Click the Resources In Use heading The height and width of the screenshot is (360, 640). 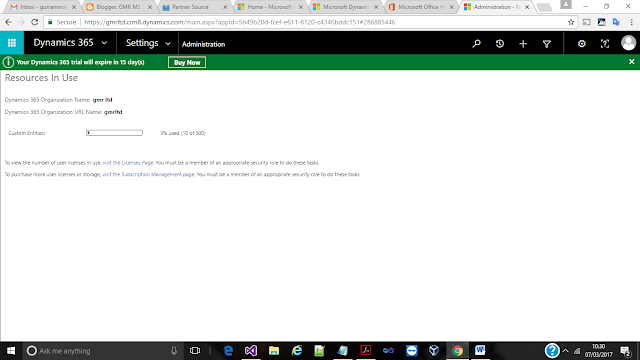[41, 78]
